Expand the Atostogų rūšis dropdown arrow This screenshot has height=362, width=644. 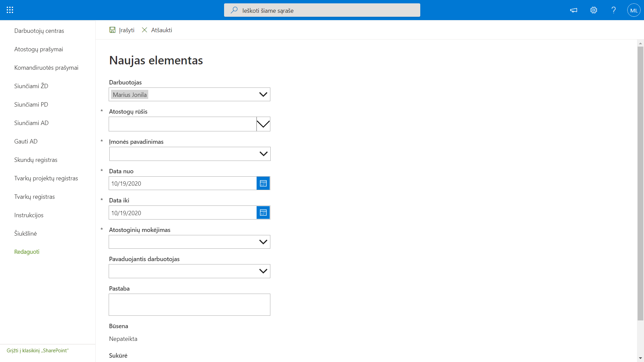(263, 124)
